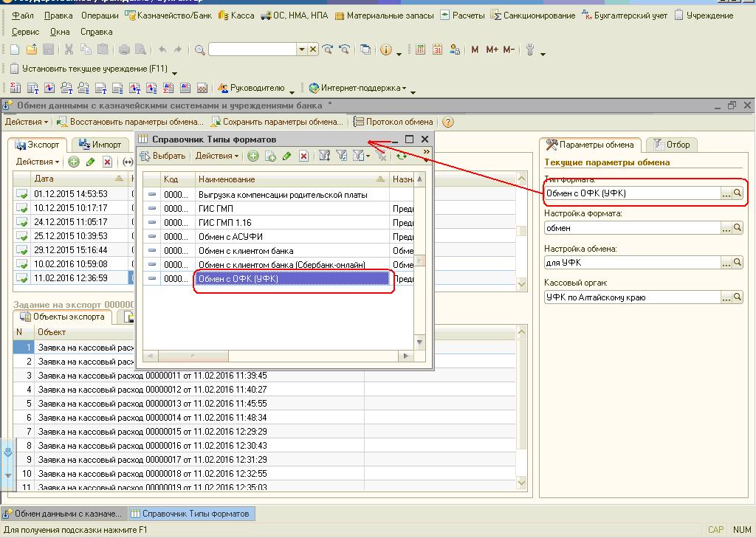Add a new item in Типы форматов dialog
This screenshot has height=538, width=756.
(253, 156)
